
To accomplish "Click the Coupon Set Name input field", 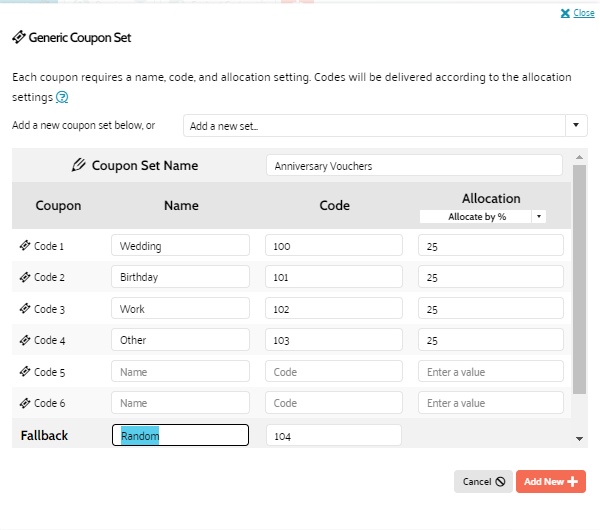I will pyautogui.click(x=414, y=166).
